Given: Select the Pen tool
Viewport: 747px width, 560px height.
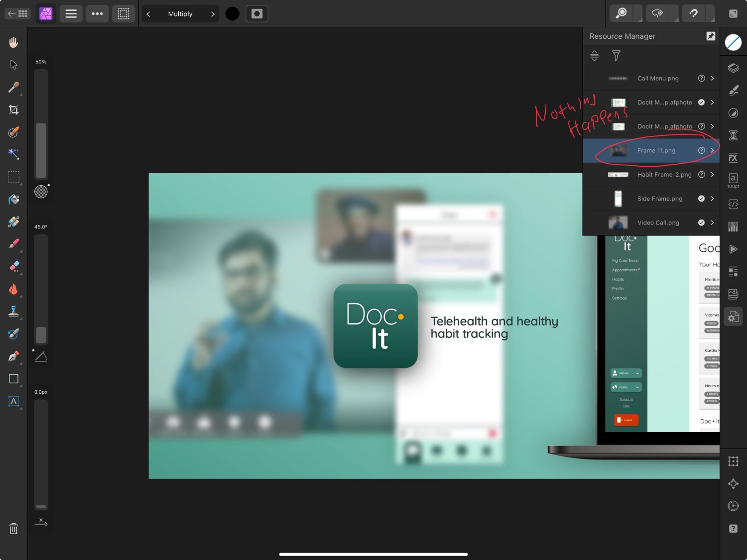Looking at the screenshot, I should [13, 356].
